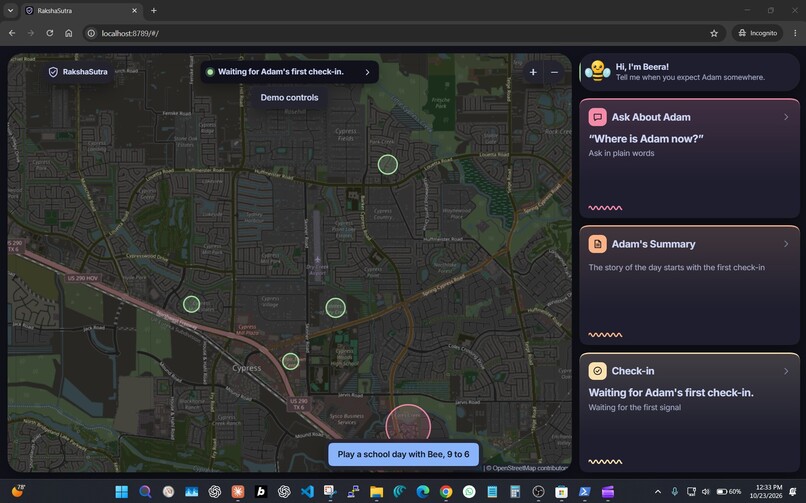
Task: Click the Adam's Summary heading
Action: point(653,244)
